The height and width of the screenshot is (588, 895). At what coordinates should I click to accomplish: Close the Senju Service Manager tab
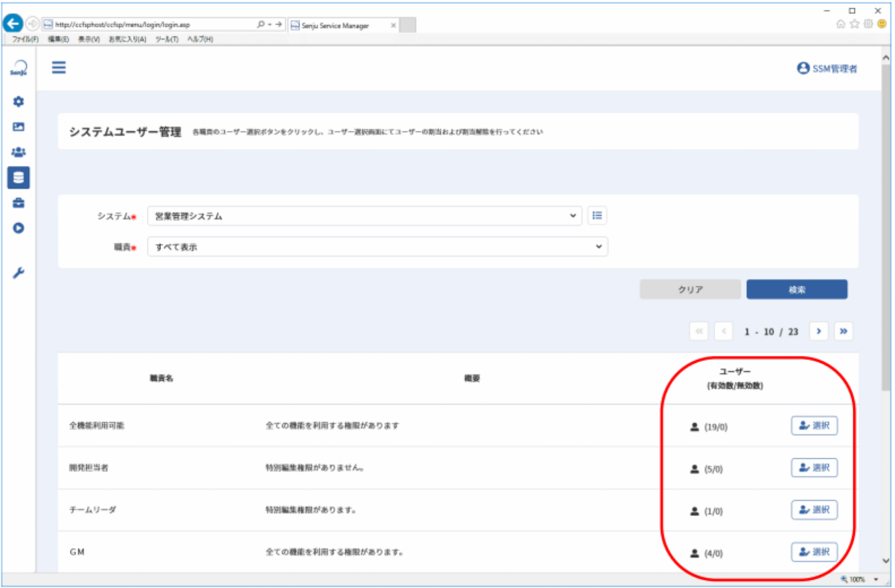pos(393,25)
